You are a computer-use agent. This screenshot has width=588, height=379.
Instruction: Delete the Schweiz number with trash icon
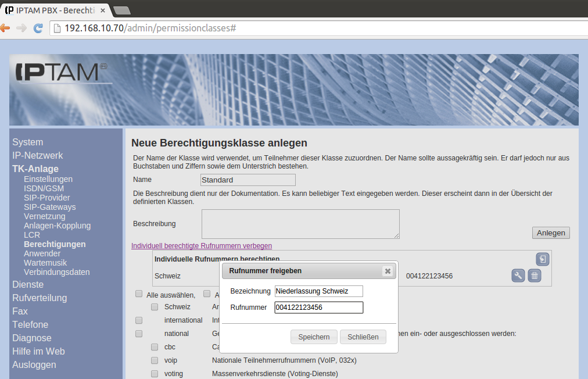[535, 276]
